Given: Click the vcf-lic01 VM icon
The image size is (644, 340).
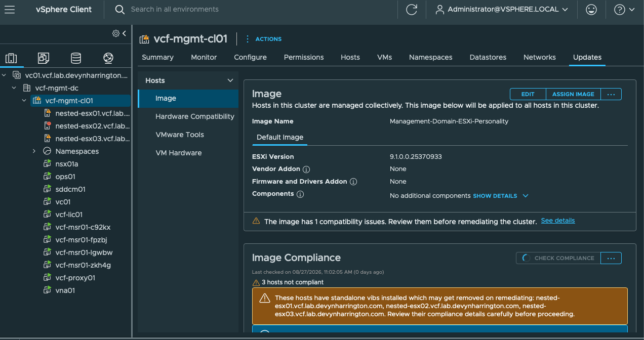Looking at the screenshot, I should 48,215.
